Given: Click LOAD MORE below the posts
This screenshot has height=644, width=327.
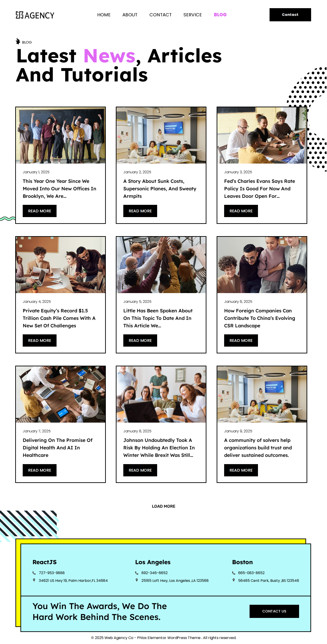Looking at the screenshot, I should click(x=163, y=506).
